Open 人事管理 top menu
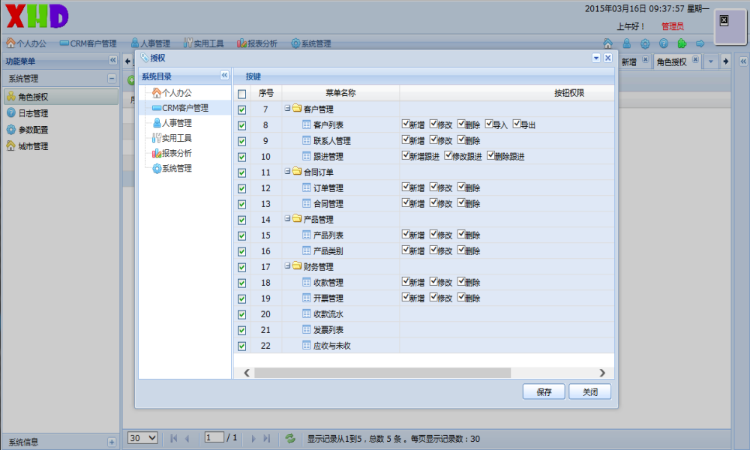The image size is (750, 450). tap(150, 44)
